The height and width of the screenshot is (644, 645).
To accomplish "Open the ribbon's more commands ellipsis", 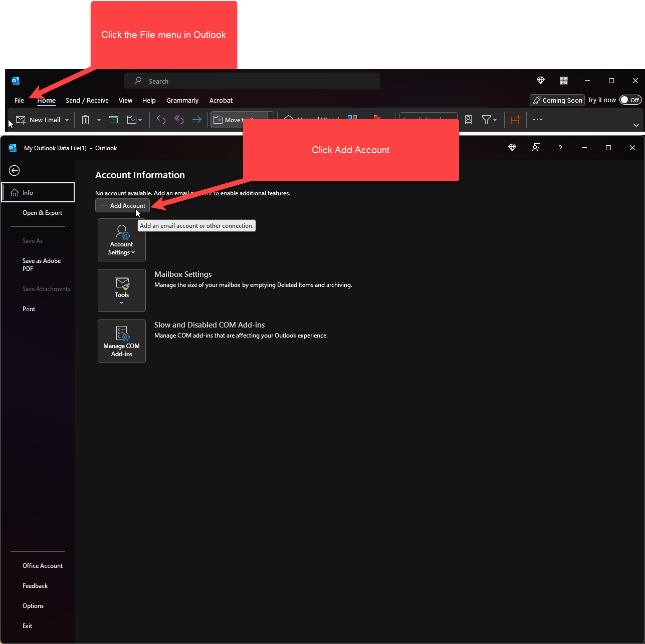I will (537, 120).
